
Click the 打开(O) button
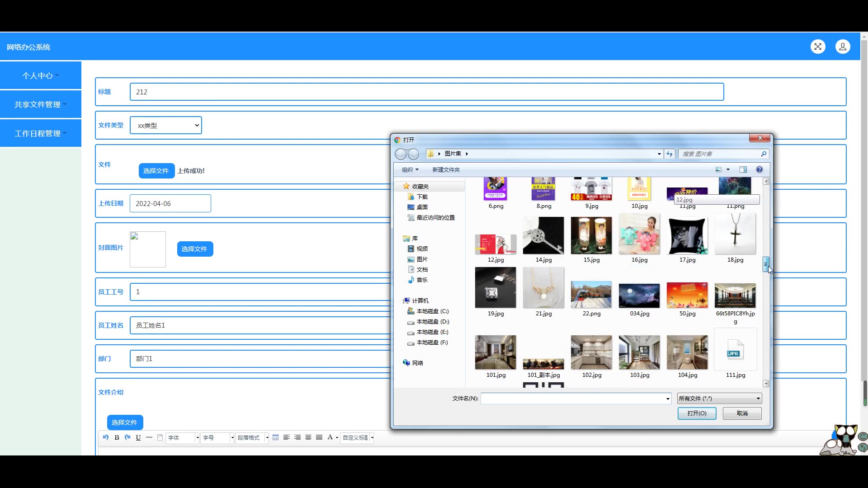click(697, 413)
